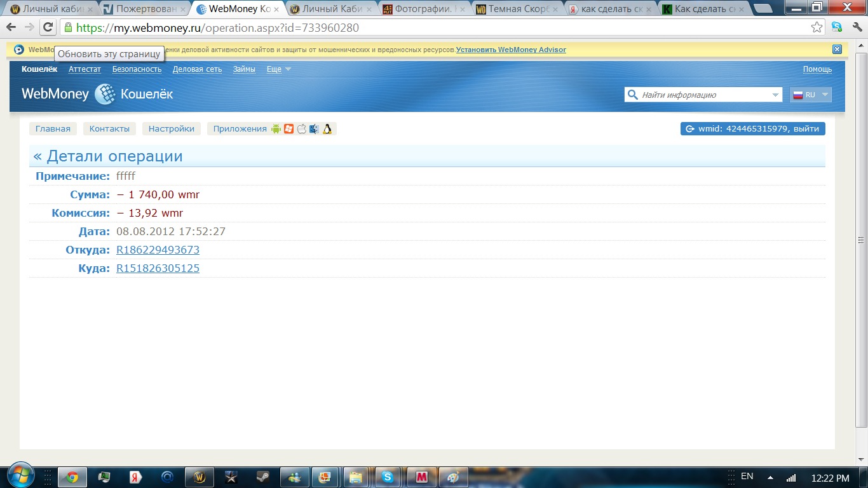Image resolution: width=868 pixels, height=488 pixels.
Task: Click the network signal tray icon
Action: coord(791,477)
